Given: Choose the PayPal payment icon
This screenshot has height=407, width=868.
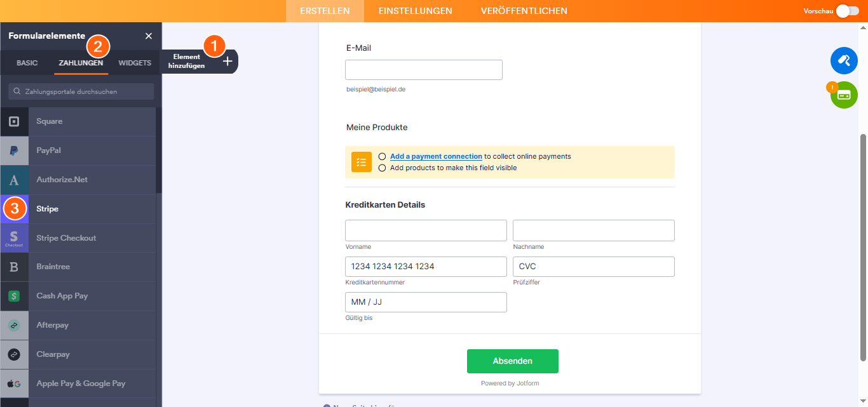Looking at the screenshot, I should (14, 150).
